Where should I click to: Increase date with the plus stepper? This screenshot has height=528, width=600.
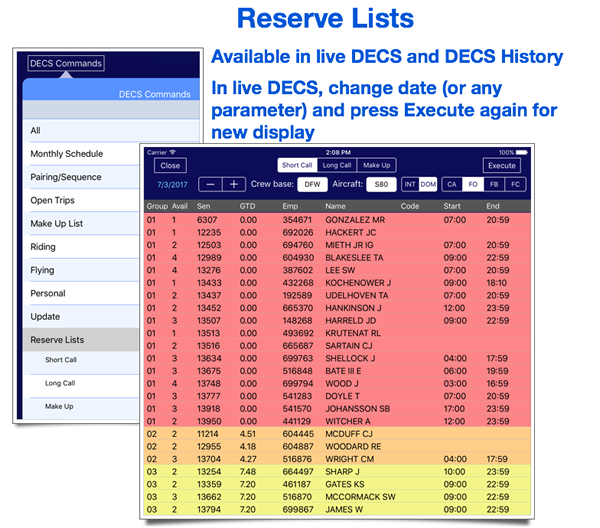(x=234, y=184)
